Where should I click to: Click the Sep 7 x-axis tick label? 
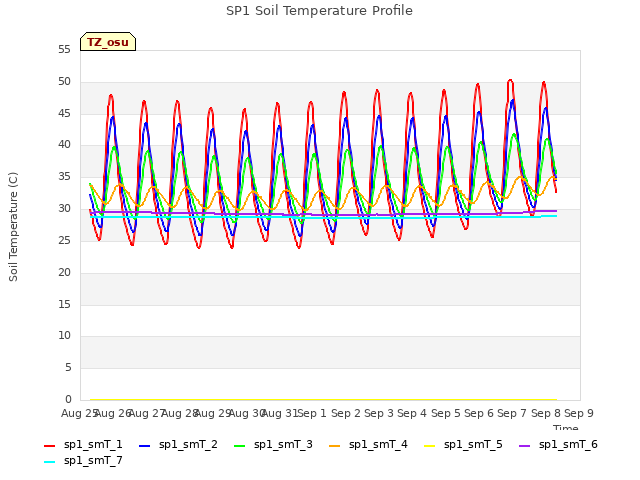512,413
